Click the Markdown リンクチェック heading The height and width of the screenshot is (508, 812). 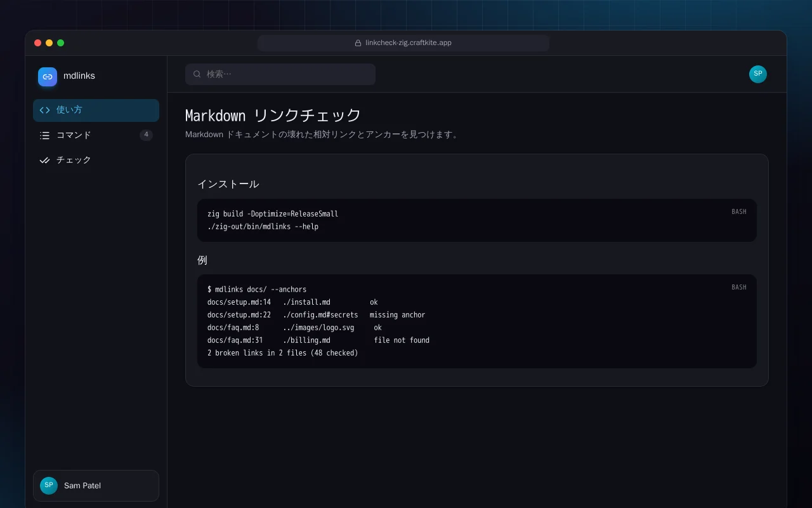(273, 116)
